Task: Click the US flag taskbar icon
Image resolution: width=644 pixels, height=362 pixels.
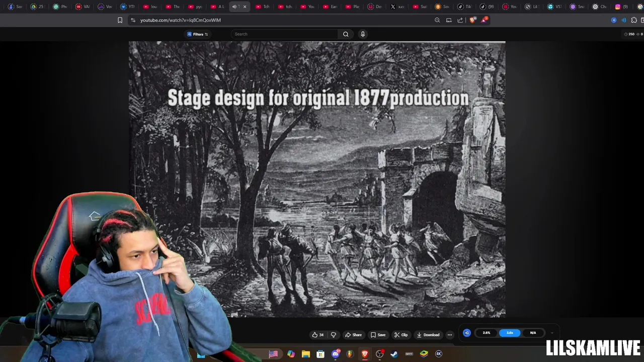Action: coord(273,354)
